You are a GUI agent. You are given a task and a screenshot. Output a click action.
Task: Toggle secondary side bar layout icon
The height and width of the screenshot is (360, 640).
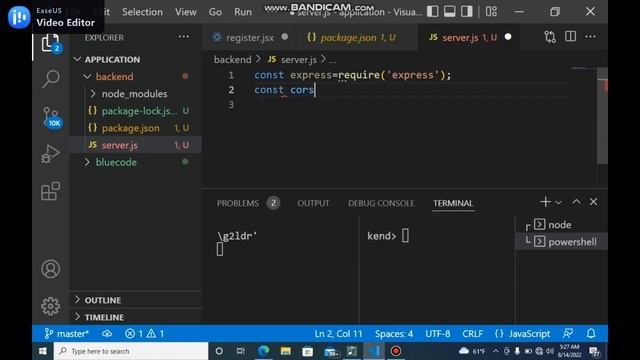click(x=467, y=11)
